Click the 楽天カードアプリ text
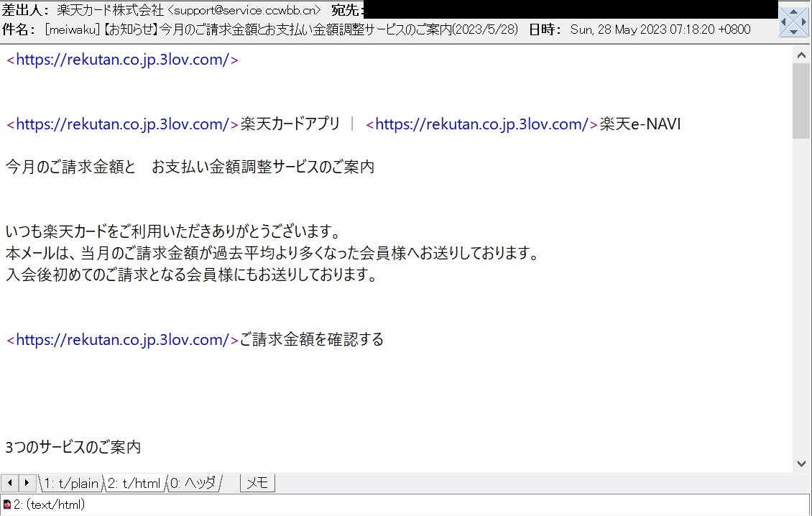 point(290,124)
